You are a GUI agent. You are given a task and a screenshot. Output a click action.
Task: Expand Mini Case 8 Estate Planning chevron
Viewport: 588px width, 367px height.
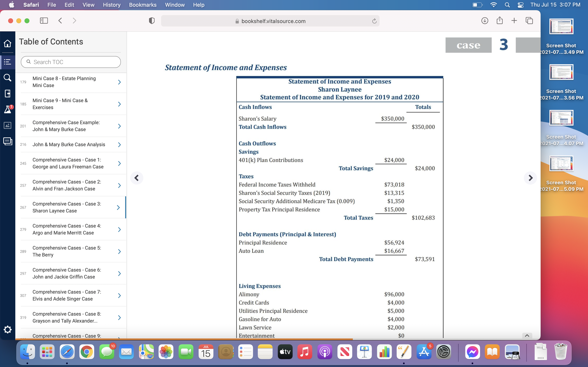(x=119, y=82)
